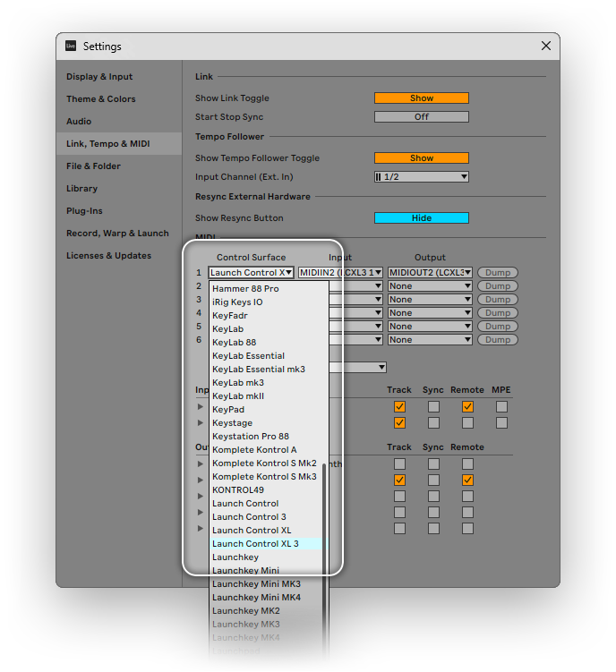This screenshot has width=616, height=672.
Task: Click the Dump button in row 4
Action: (498, 313)
